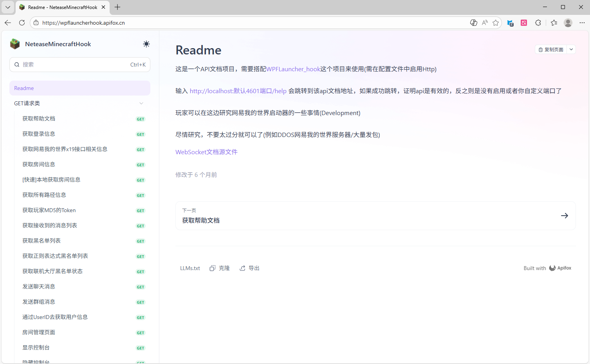Click the search magnifier icon

(x=17, y=65)
